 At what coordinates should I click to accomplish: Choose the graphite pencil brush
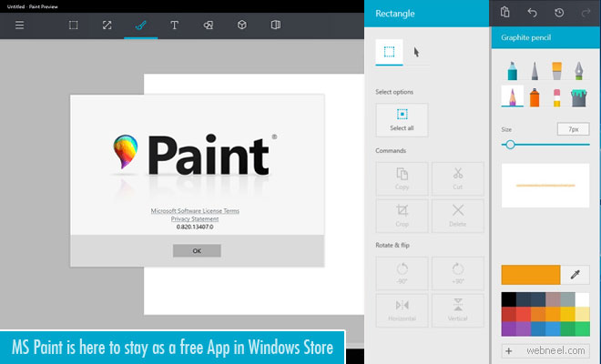point(513,96)
